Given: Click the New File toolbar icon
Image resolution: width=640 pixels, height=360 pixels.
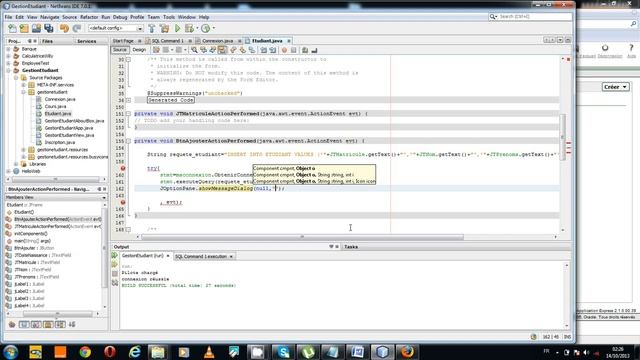Looking at the screenshot, I should click(x=12, y=28).
